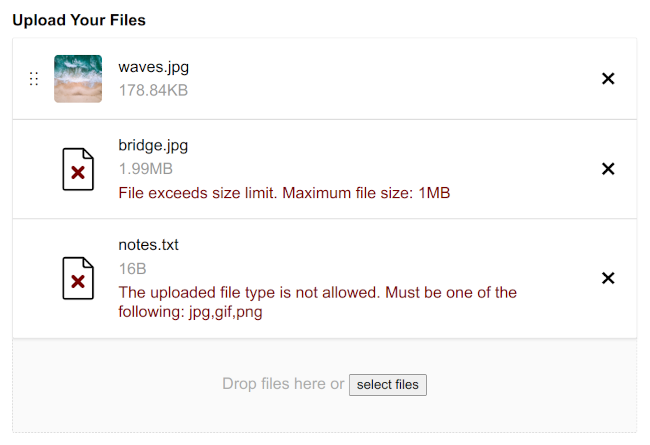Click the bridge.jpg file name
The height and width of the screenshot is (445, 650).
153,146
